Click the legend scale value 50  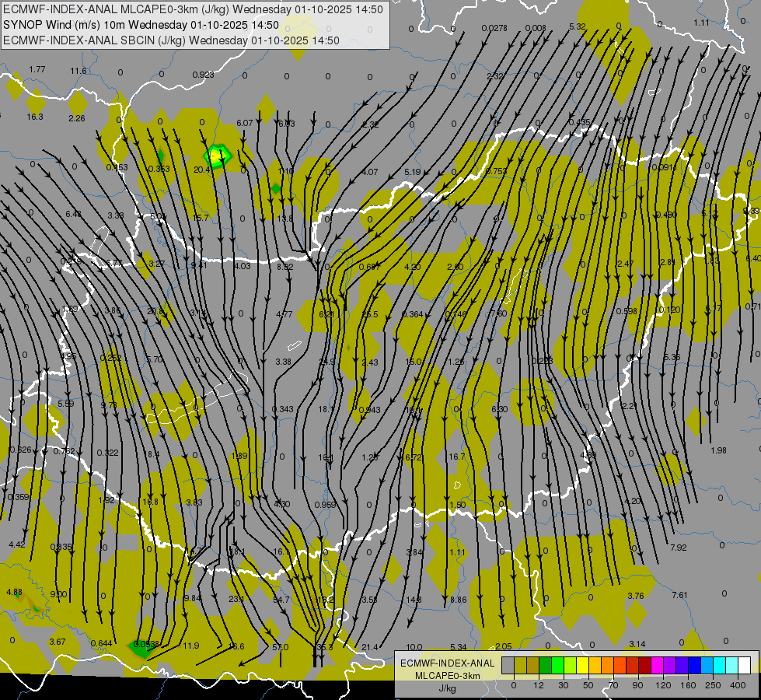[588, 685]
